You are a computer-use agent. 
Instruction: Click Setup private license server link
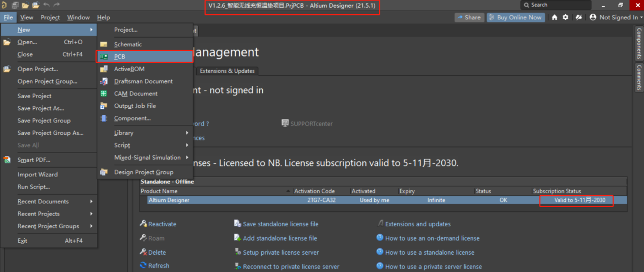tap(281, 252)
